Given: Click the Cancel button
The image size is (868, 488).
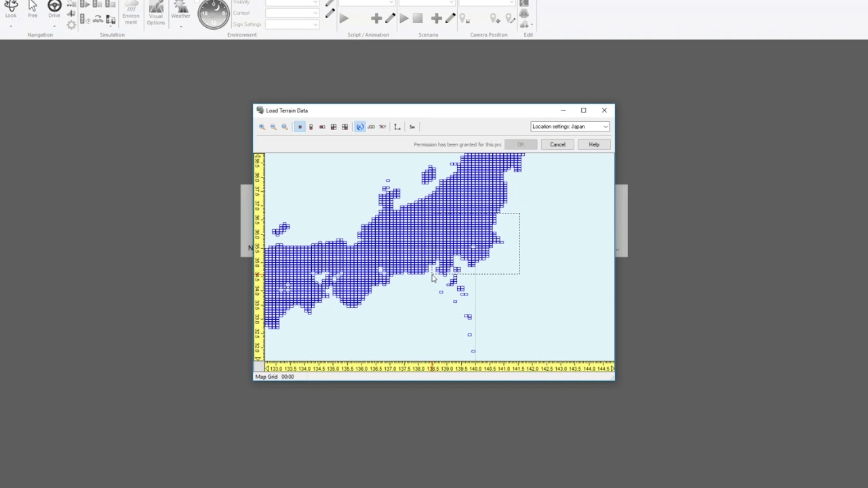Looking at the screenshot, I should (557, 144).
